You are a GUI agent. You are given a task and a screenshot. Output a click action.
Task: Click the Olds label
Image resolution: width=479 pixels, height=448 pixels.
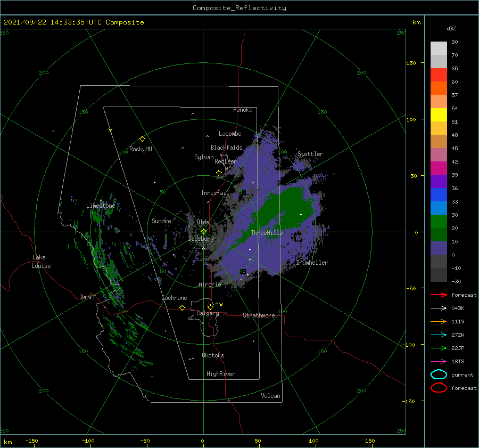[x=203, y=222]
